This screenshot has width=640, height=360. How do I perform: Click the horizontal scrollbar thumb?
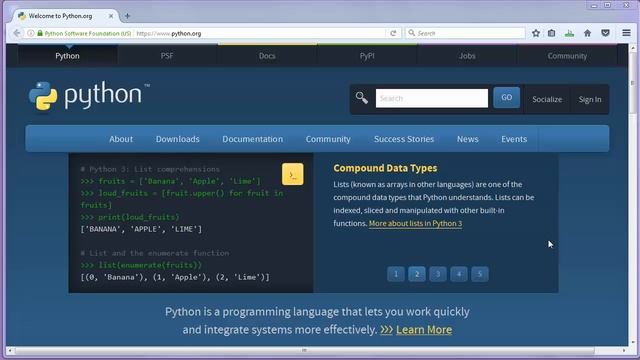click(x=304, y=351)
